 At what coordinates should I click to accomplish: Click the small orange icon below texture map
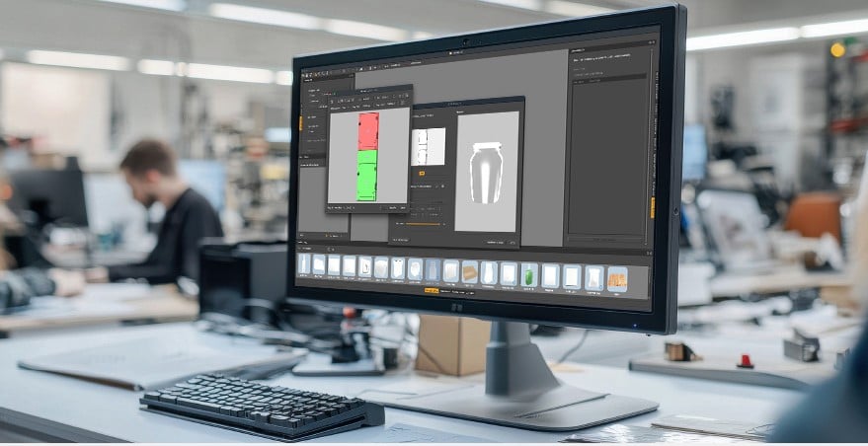(422, 173)
